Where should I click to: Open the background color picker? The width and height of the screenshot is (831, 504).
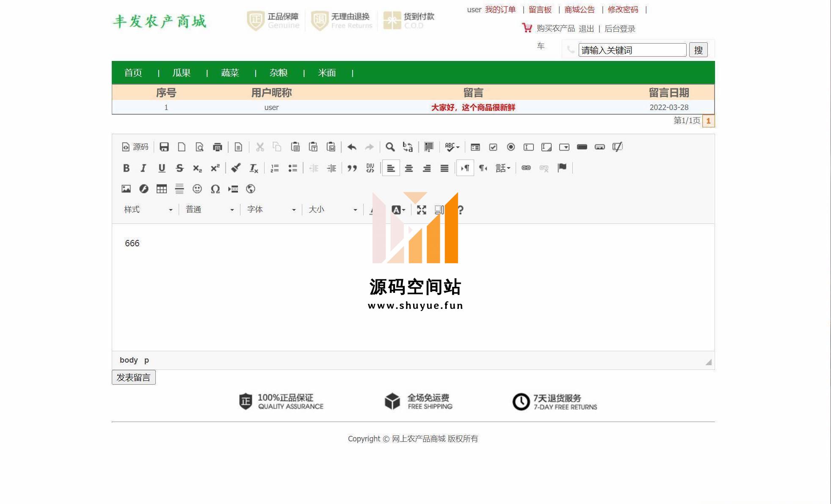[398, 209]
